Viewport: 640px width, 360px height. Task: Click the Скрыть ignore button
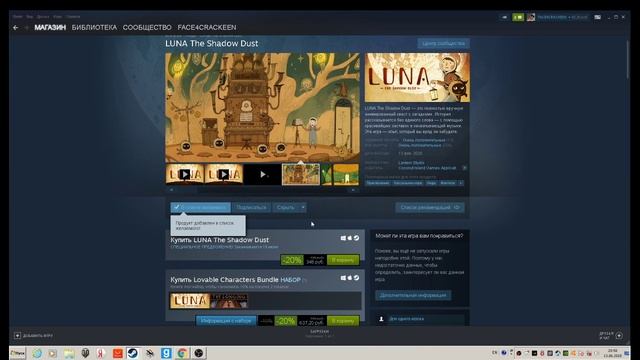click(x=285, y=207)
